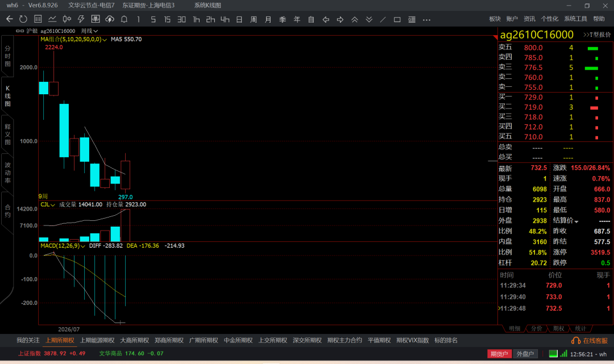Open the 资讯 menu
This screenshot has width=614, height=364.
click(x=529, y=19)
